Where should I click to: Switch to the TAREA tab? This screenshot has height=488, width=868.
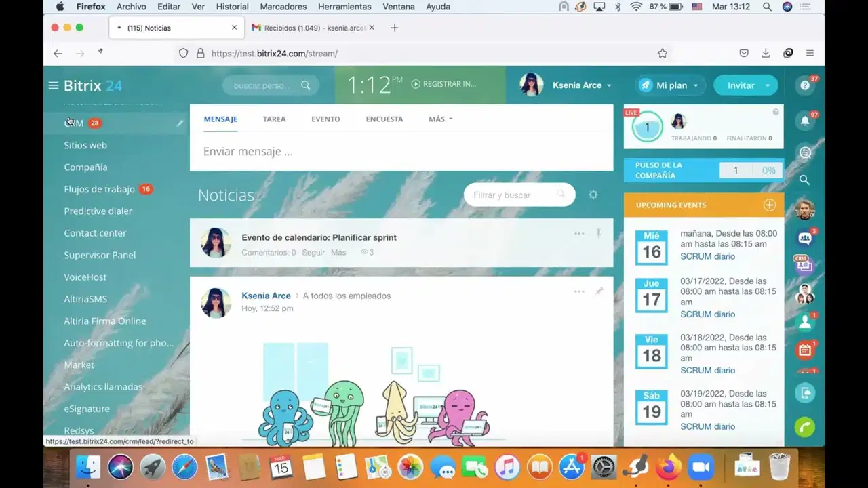[x=274, y=119]
